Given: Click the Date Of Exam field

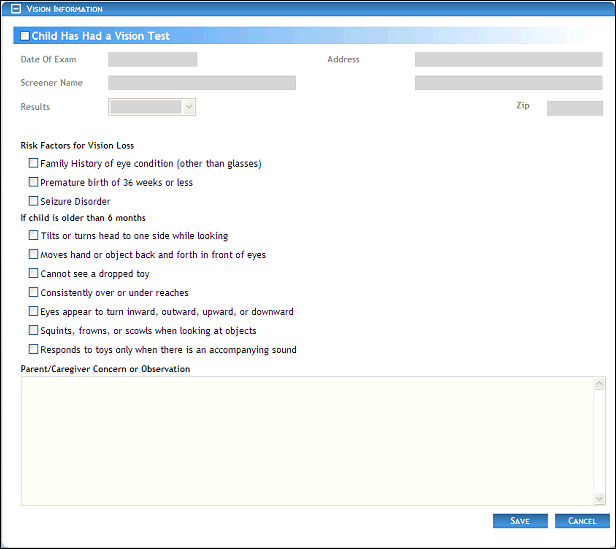Looking at the screenshot, I should 152,60.
